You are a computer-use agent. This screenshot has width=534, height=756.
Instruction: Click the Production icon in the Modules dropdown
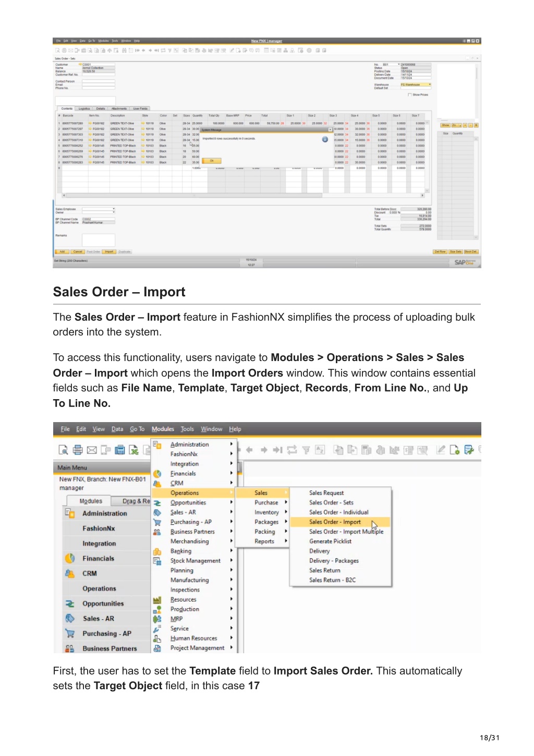pos(157,609)
